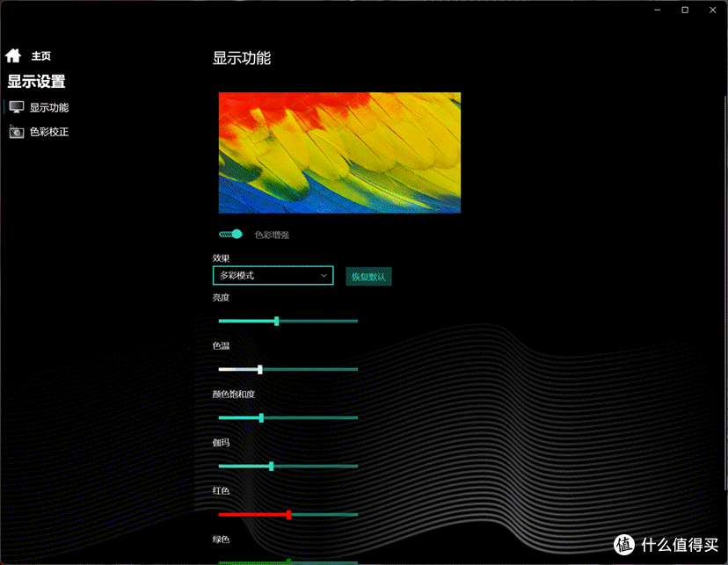Image resolution: width=728 pixels, height=565 pixels.
Task: Click the 显示功能 page title
Action: 242,58
